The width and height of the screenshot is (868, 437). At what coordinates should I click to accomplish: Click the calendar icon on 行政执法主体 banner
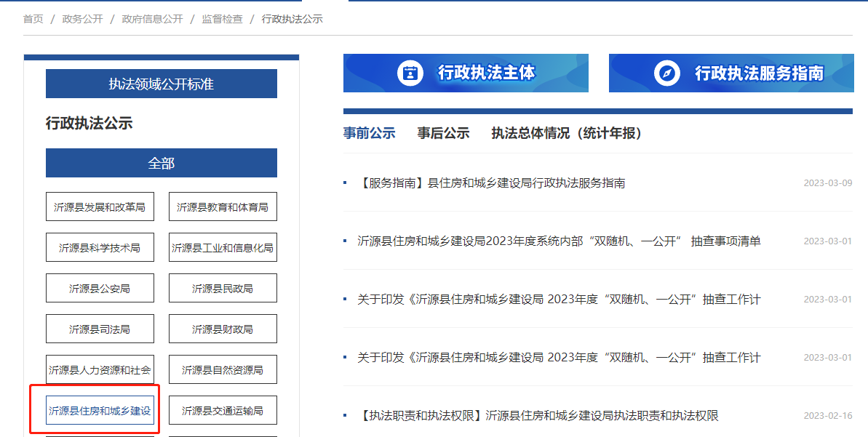(x=410, y=73)
